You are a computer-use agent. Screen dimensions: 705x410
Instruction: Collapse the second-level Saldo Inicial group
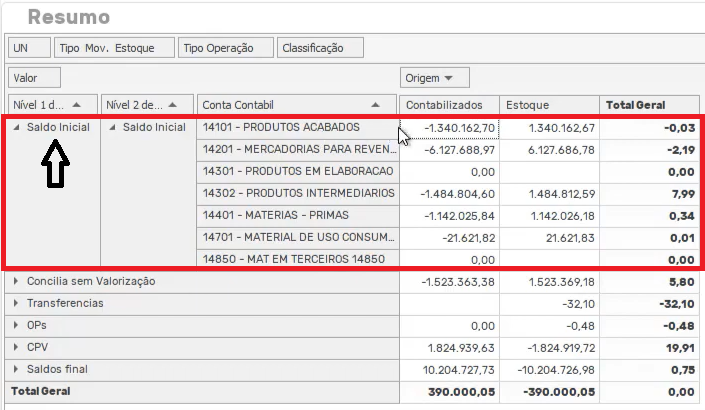(112, 128)
